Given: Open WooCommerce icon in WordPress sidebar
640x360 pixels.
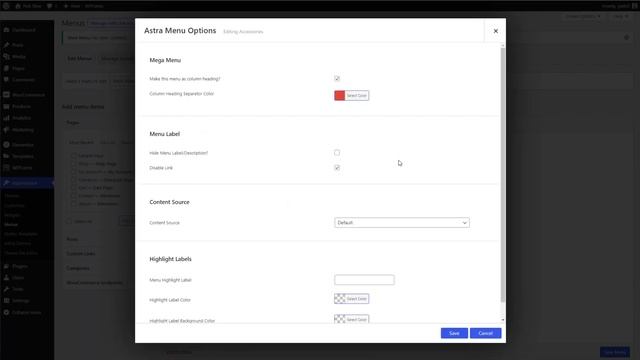Looking at the screenshot, I should pyautogui.click(x=7, y=95).
